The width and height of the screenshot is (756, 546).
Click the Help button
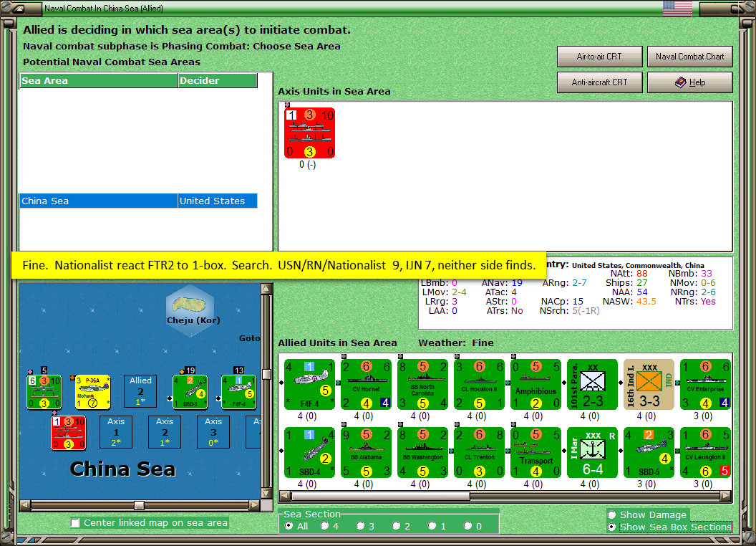pos(689,82)
